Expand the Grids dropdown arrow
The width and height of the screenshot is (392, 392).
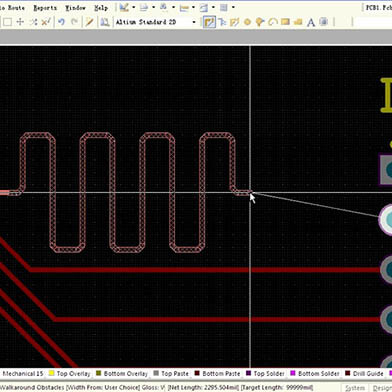pyautogui.click(x=233, y=7)
